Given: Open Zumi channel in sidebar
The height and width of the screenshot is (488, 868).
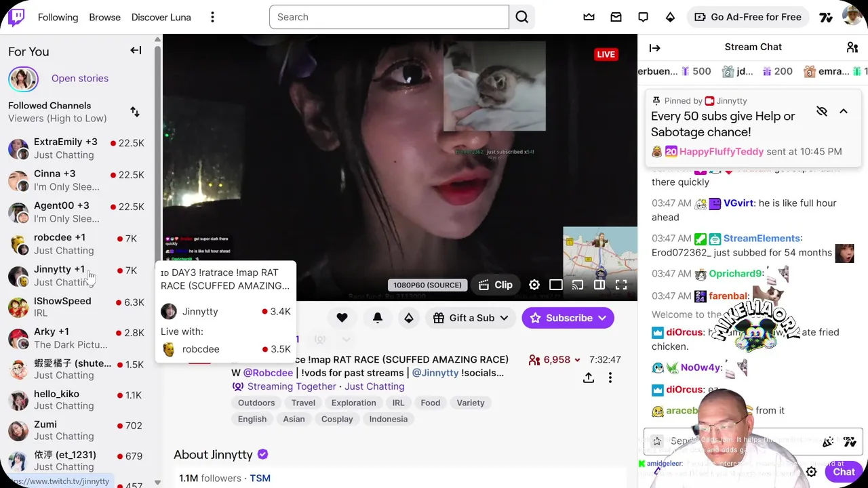Looking at the screenshot, I should [x=76, y=430].
